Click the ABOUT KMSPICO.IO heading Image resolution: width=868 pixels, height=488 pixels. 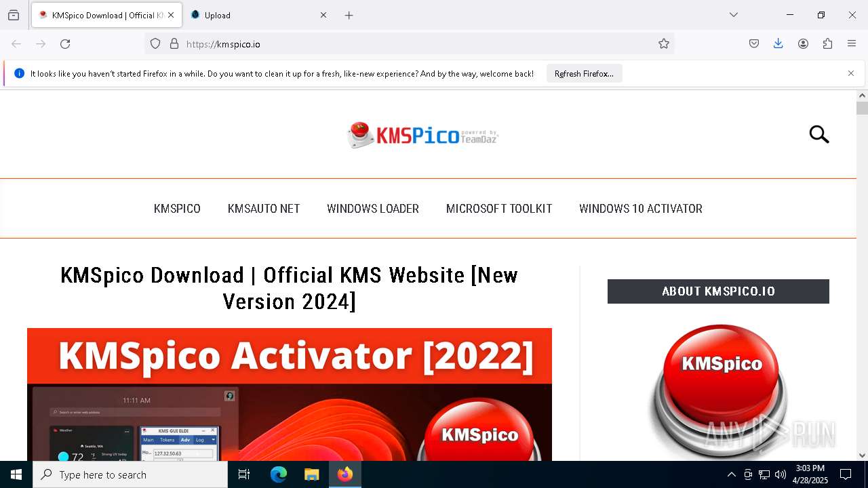pos(718,291)
